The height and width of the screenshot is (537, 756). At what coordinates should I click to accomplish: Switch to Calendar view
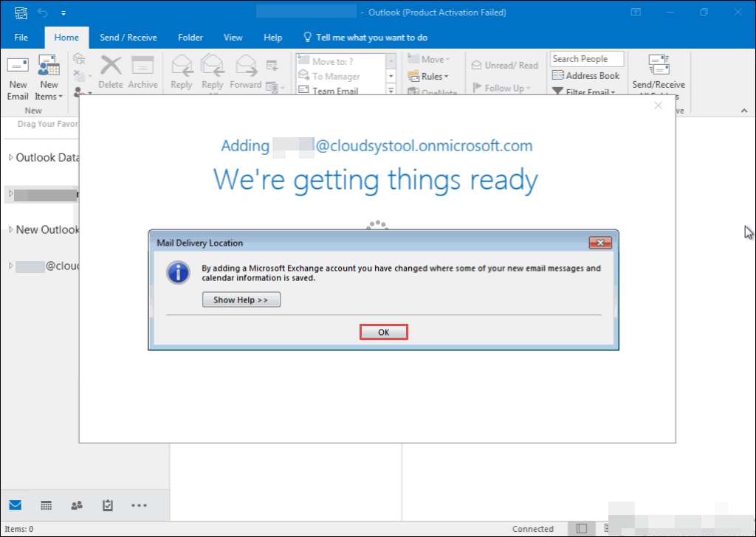(47, 505)
